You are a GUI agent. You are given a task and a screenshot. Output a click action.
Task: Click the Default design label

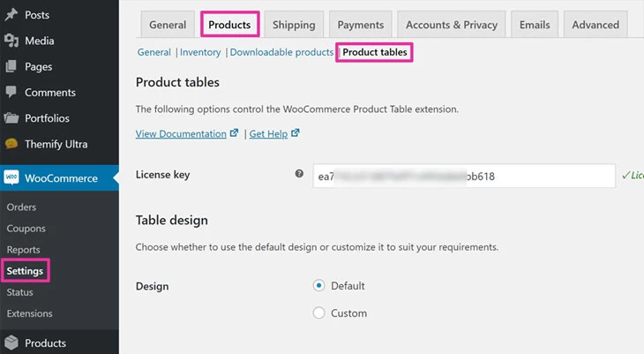348,285
